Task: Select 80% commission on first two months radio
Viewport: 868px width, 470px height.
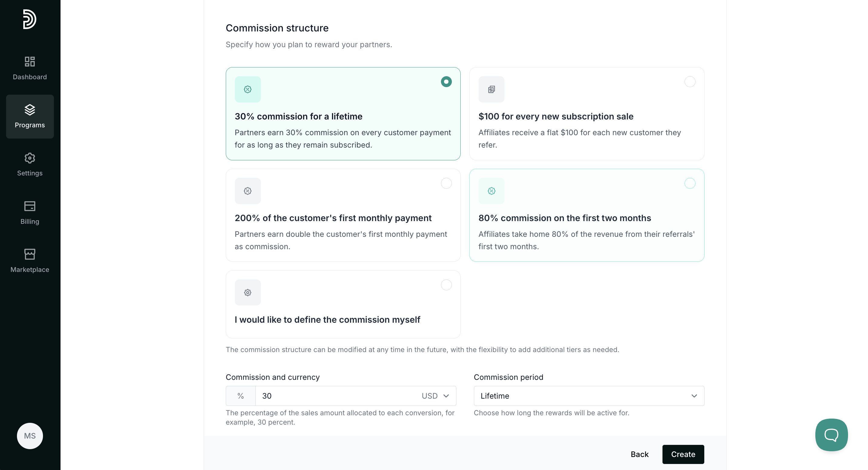Action: tap(690, 184)
